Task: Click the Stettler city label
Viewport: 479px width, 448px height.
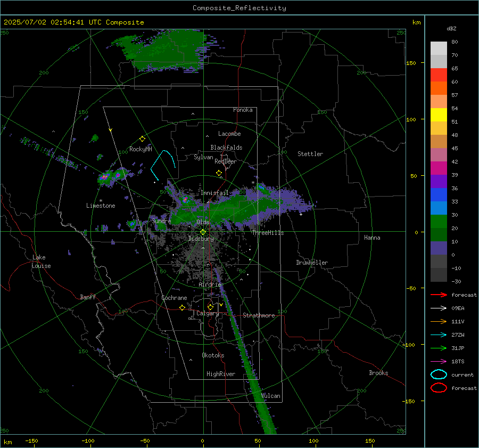Action: click(x=310, y=154)
